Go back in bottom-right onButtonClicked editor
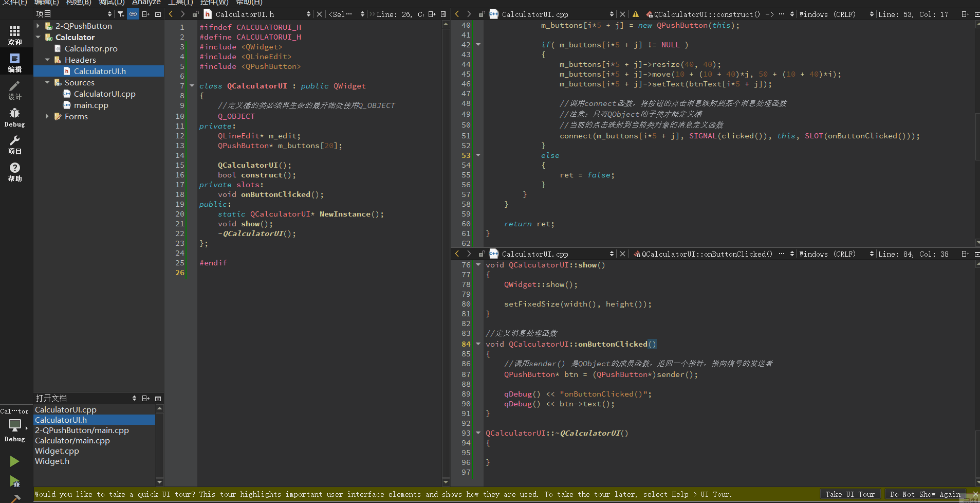Viewport: 980px width, 503px height. (457, 254)
